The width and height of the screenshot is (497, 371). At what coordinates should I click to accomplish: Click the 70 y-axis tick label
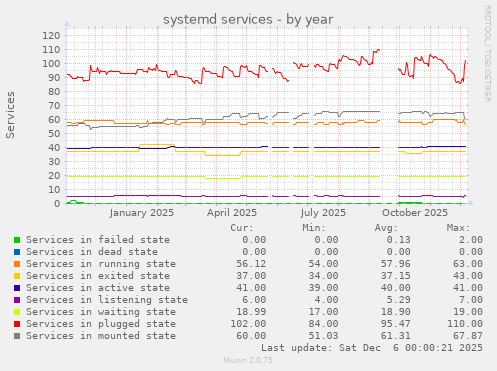tap(54, 105)
